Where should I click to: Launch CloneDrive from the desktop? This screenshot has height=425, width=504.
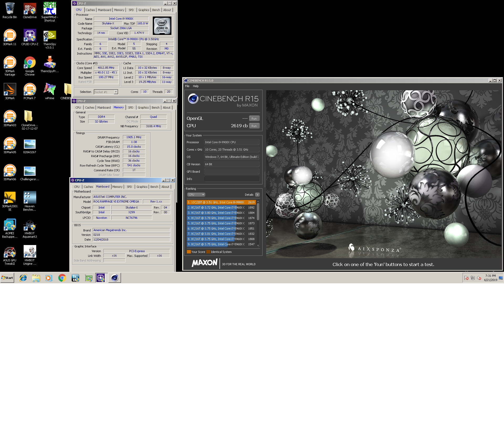pyautogui.click(x=30, y=10)
